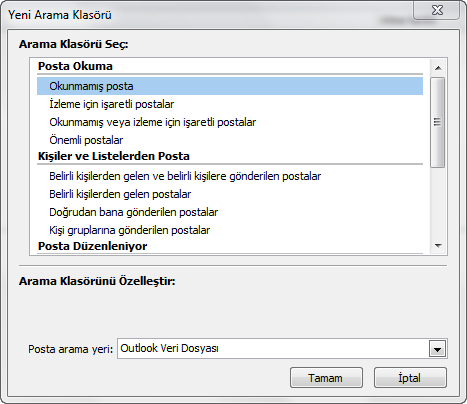Click the Kişiler ve Listelerden Posta header
The width and height of the screenshot is (467, 404).
click(x=114, y=156)
